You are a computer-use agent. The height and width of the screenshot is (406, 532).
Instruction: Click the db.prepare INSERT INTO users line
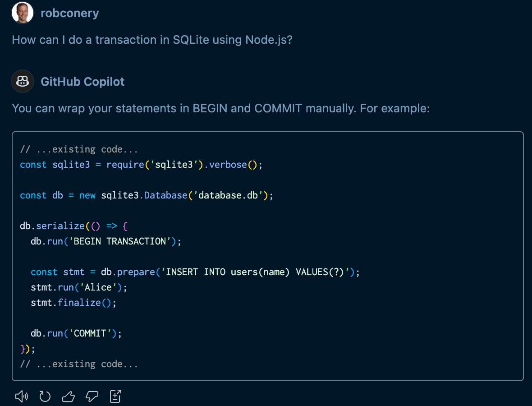(x=195, y=272)
